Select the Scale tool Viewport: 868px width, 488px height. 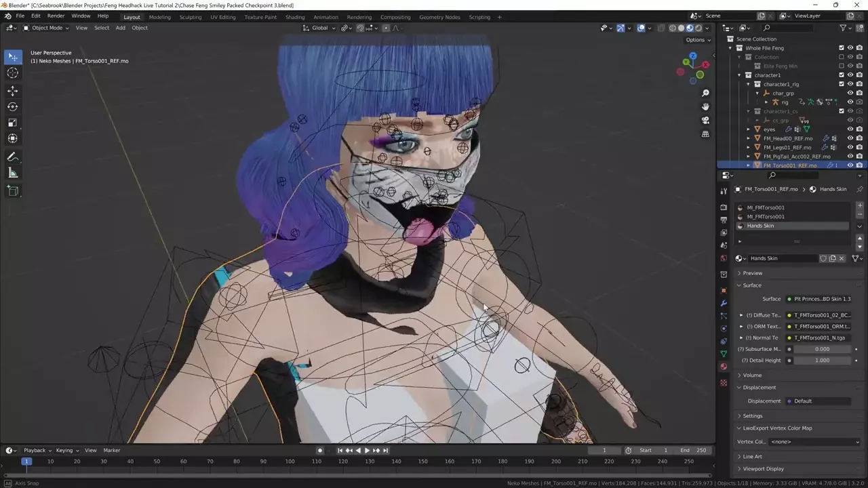click(x=13, y=123)
